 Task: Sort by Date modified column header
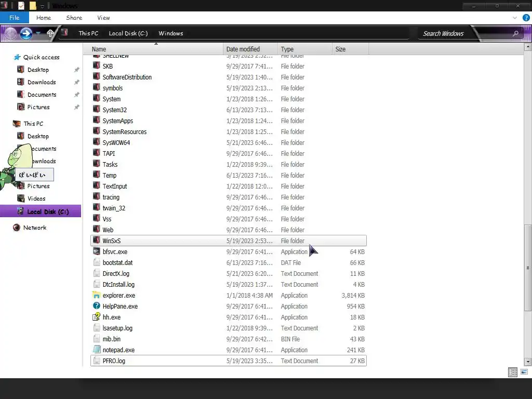pyautogui.click(x=250, y=49)
